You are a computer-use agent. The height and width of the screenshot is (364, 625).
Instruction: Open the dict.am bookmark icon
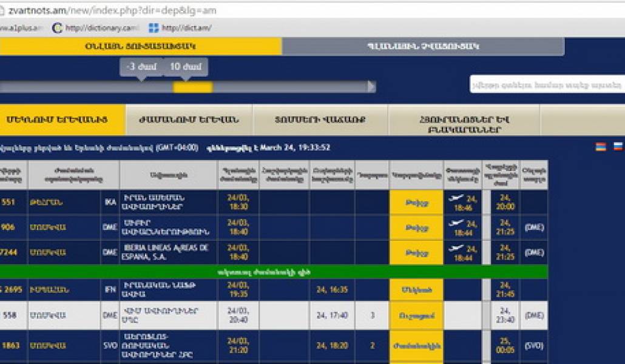pos(154,28)
